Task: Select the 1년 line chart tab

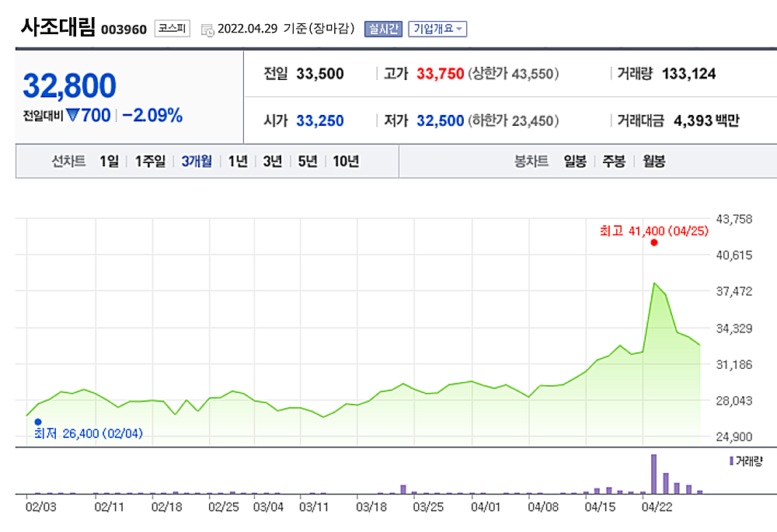Action: pos(238,161)
